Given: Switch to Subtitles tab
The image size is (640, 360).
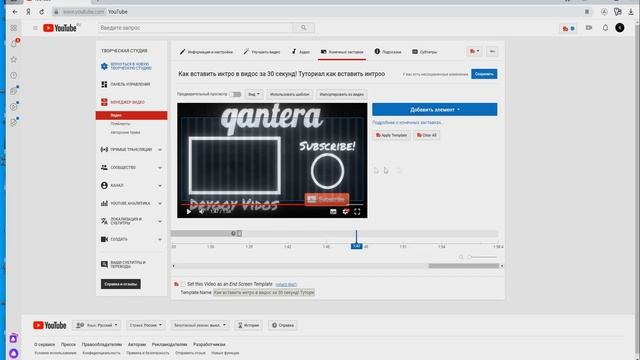Looking at the screenshot, I should (424, 52).
